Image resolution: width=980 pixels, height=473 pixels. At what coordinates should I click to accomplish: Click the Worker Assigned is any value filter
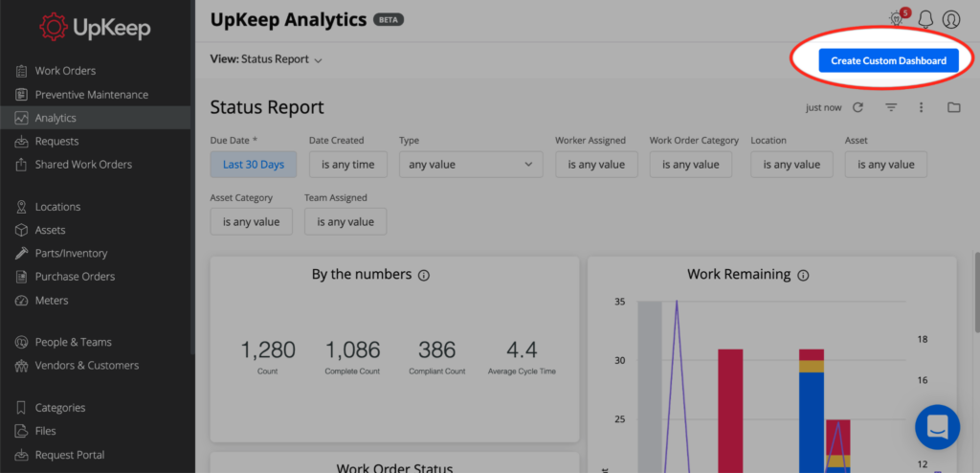tap(596, 165)
